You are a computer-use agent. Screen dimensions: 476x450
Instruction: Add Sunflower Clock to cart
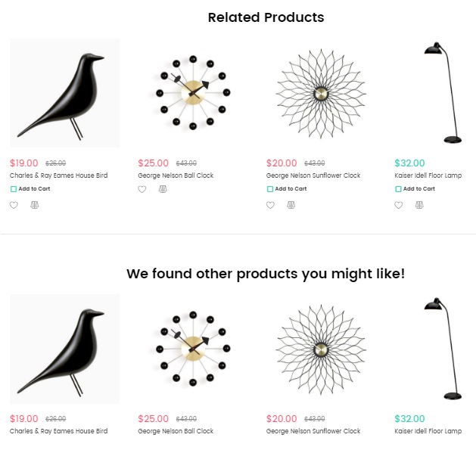pos(287,189)
